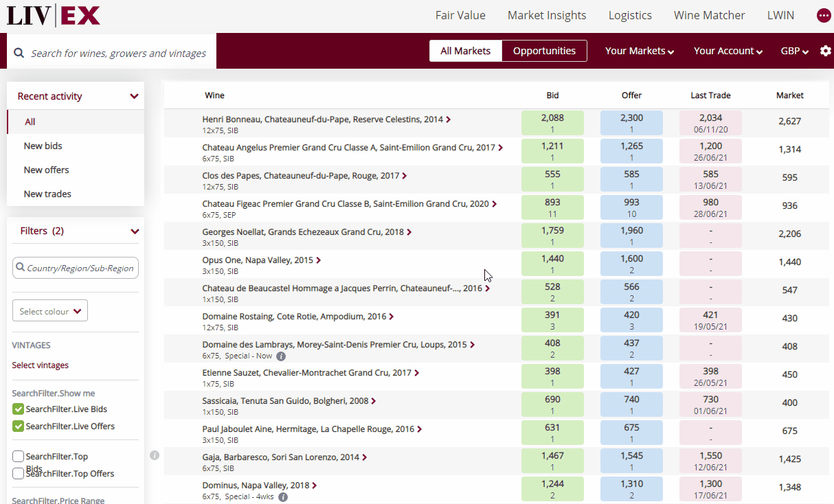The image size is (834, 504).
Task: Toggle the Live Offers checkbox
Action: 19,426
